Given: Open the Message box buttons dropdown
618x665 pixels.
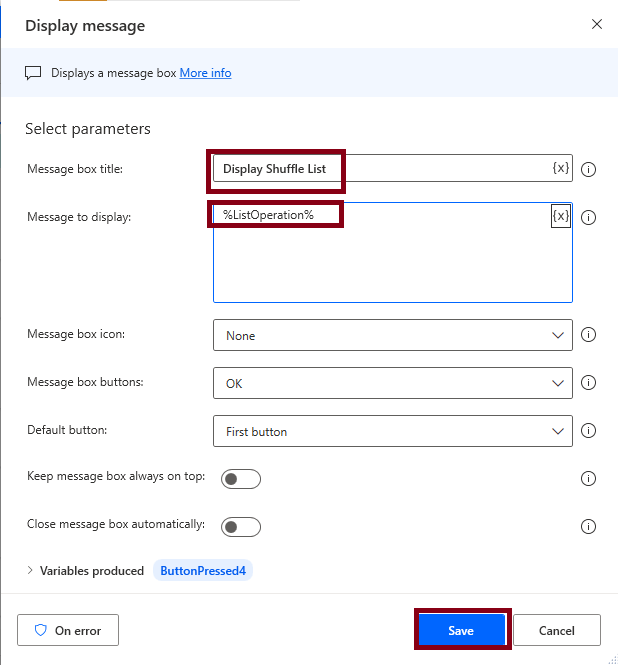Looking at the screenshot, I should point(392,383).
